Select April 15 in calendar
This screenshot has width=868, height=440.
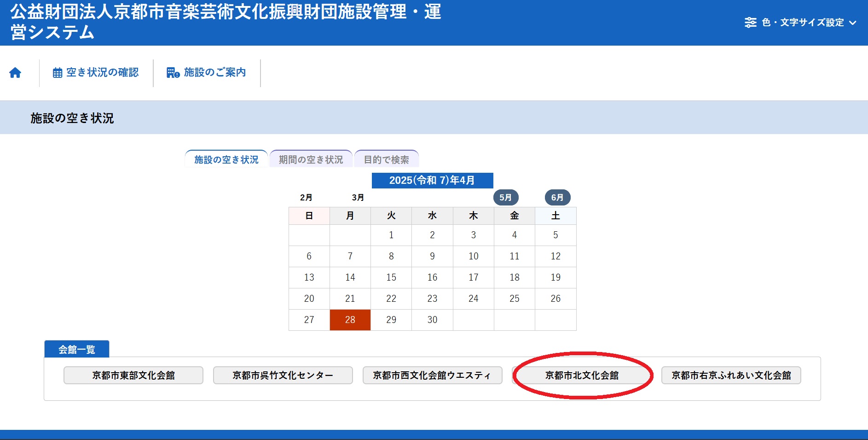coord(391,277)
